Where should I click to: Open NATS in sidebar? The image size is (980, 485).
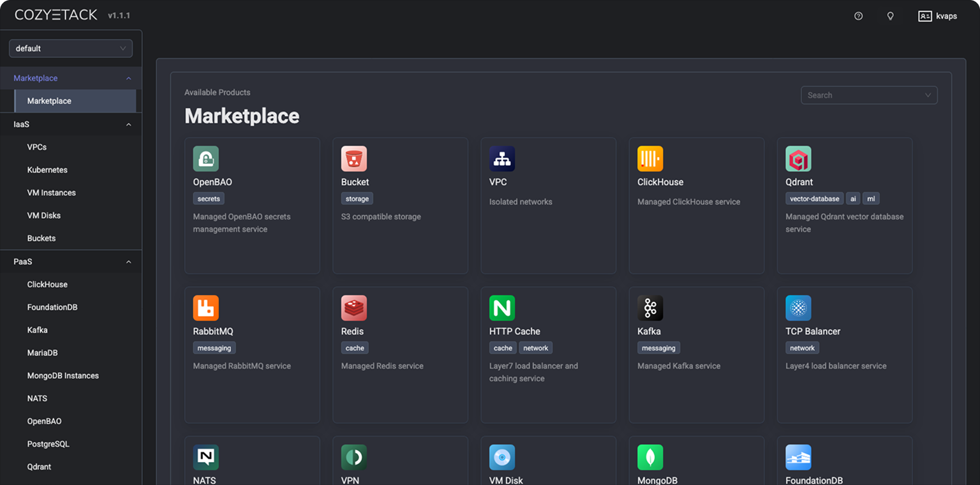coord(37,398)
